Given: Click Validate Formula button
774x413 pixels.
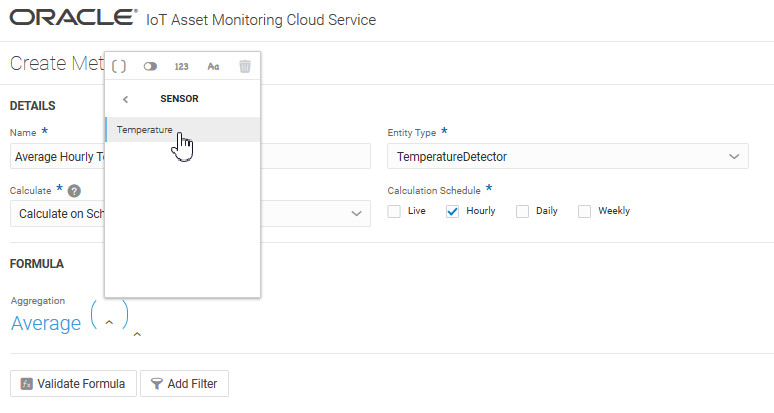Looking at the screenshot, I should click(73, 383).
